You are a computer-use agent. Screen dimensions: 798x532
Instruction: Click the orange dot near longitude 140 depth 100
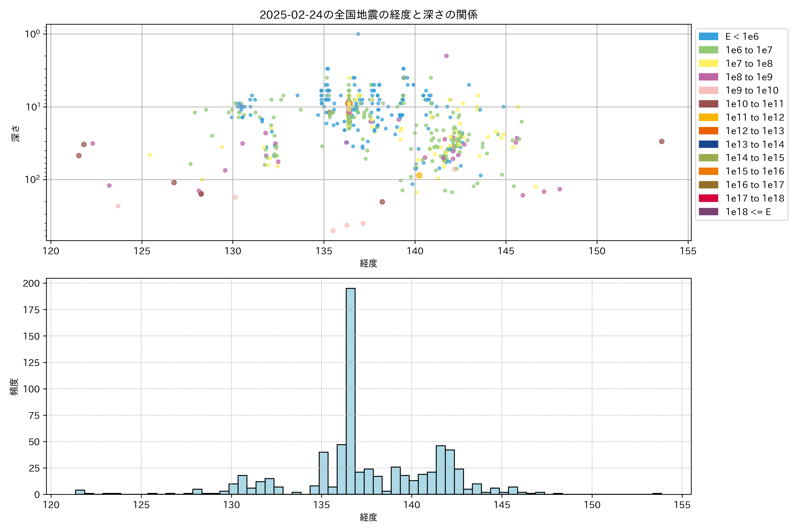click(419, 175)
